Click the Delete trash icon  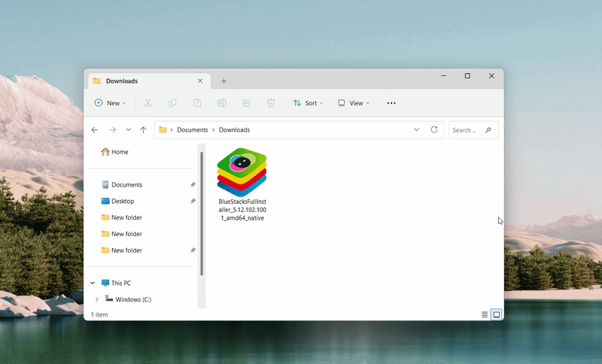(x=271, y=103)
